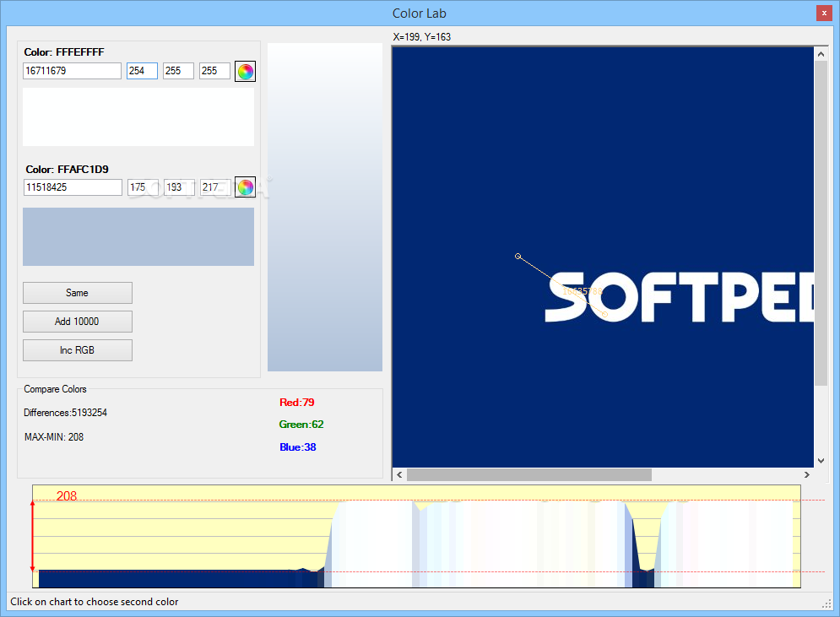This screenshot has width=840, height=617.
Task: Click the Inc RGB button
Action: pyautogui.click(x=78, y=350)
